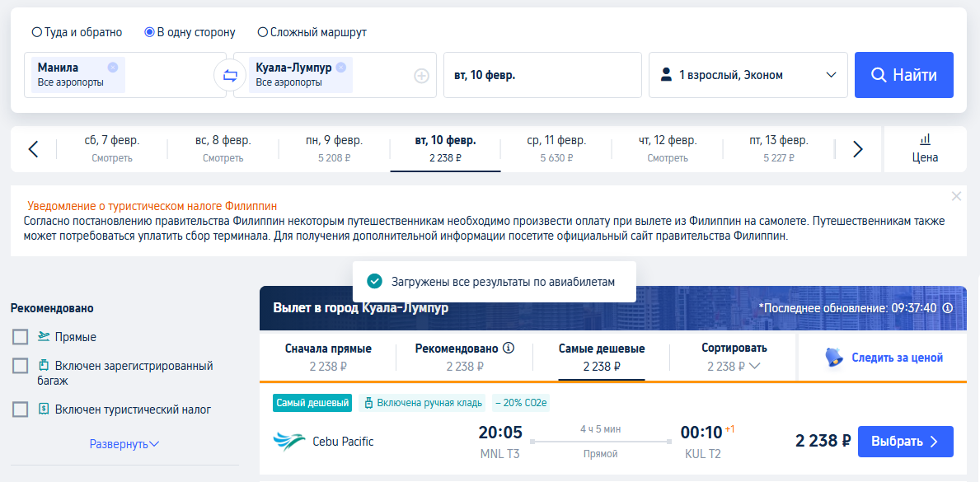
Task: Switch to Сначала прямые tab
Action: 328,357
